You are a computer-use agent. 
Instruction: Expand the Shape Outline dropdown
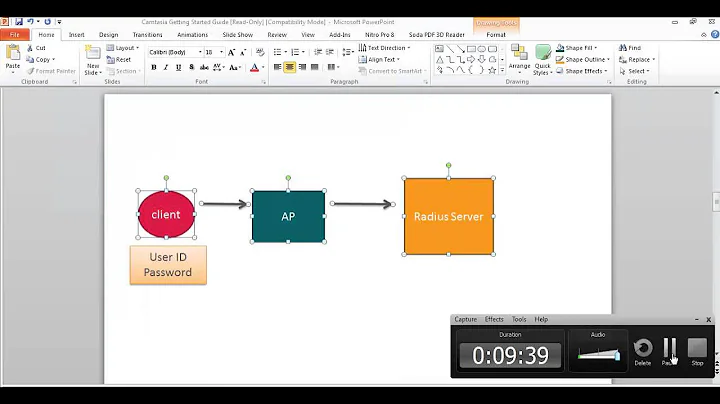coord(583,60)
